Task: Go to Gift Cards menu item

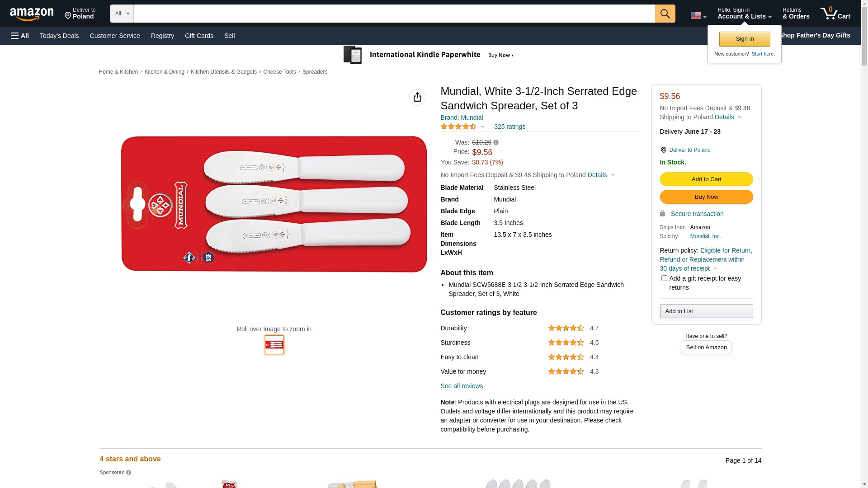Action: coord(199,36)
